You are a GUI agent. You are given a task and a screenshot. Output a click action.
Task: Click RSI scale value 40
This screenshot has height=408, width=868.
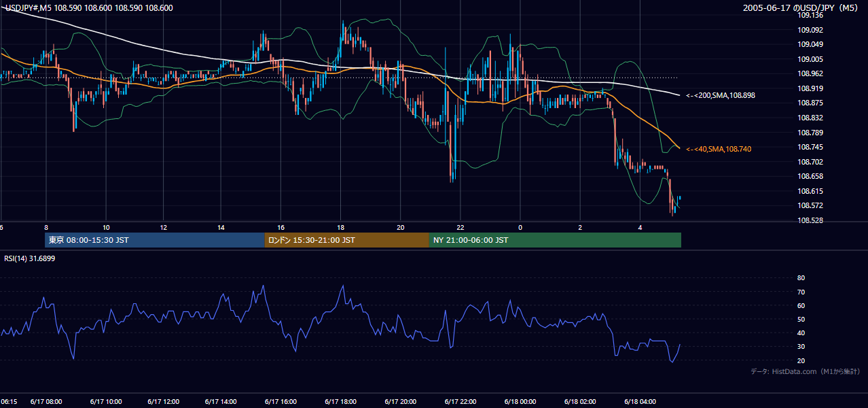click(x=801, y=333)
